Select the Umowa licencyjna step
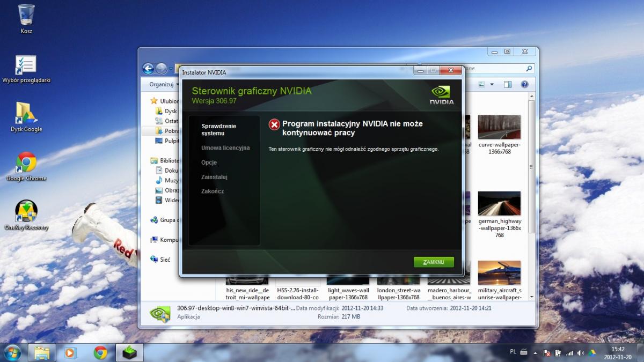Image resolution: width=644 pixels, height=362 pixels. click(225, 147)
